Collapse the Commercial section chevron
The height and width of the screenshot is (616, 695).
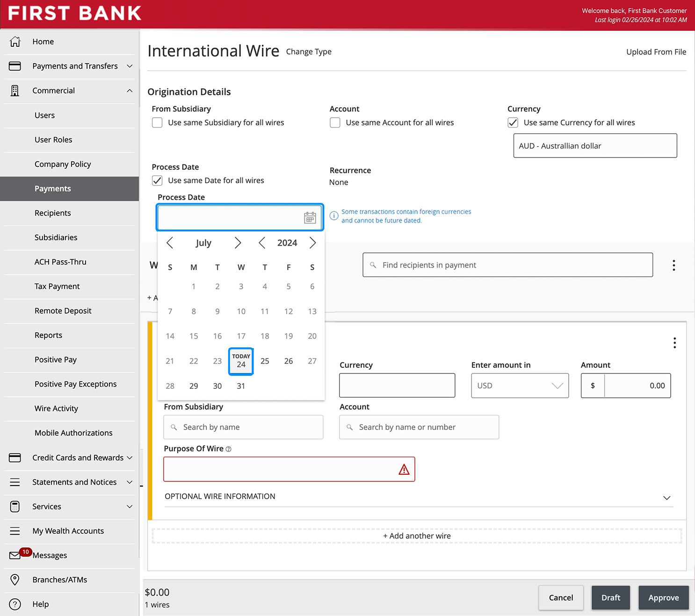click(x=130, y=91)
